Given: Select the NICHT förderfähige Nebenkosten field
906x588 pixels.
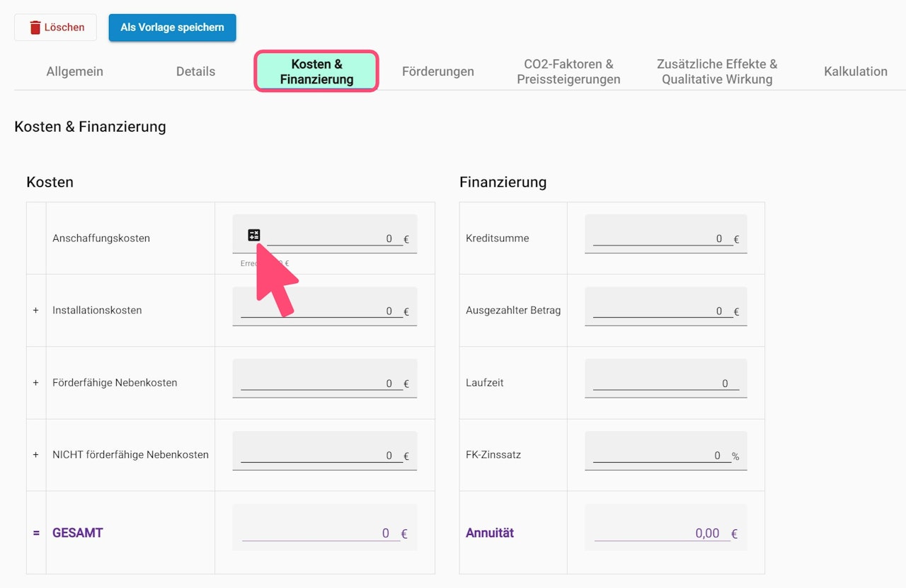Looking at the screenshot, I should [x=322, y=455].
